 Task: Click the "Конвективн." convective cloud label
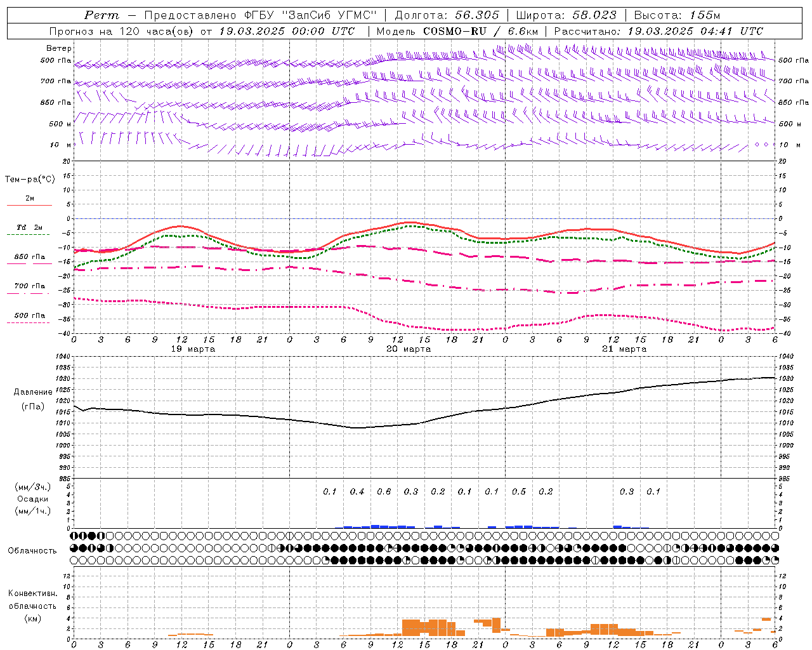coord(33,594)
